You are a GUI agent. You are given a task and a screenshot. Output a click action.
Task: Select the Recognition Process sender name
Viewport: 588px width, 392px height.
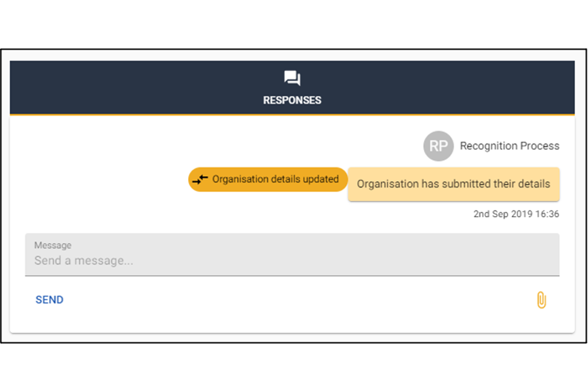coord(509,146)
